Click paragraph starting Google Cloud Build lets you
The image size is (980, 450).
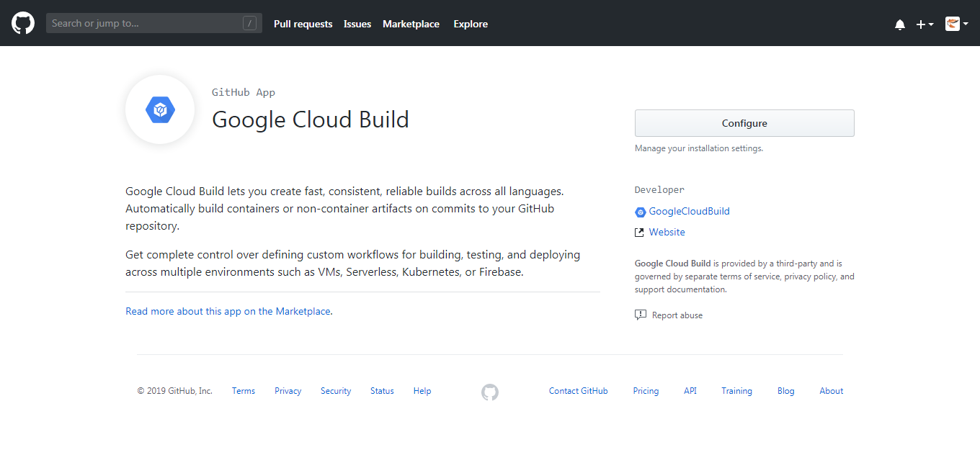pos(344,209)
